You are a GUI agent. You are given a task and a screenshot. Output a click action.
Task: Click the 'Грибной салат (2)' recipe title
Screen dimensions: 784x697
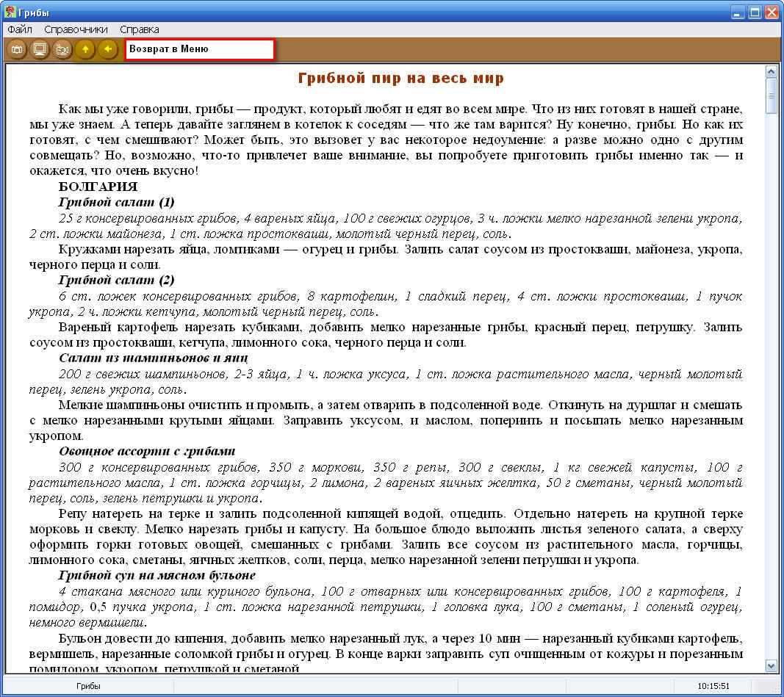116,280
